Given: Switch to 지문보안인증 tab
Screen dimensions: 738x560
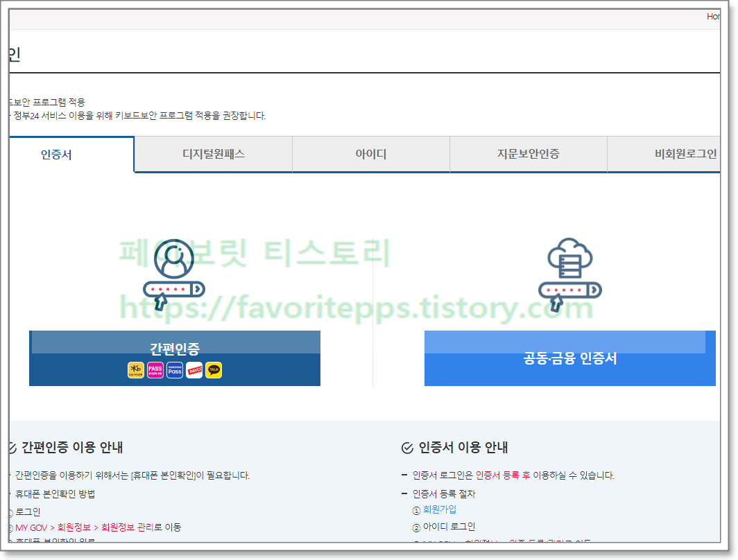Looking at the screenshot, I should click(x=528, y=155).
